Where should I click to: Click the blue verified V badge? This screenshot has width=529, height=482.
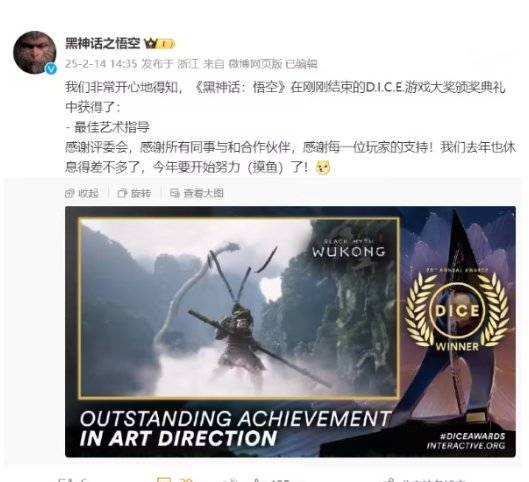(x=51, y=69)
